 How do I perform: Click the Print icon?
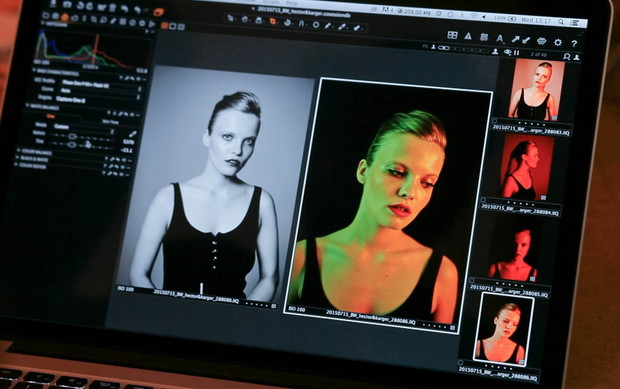pos(541,41)
